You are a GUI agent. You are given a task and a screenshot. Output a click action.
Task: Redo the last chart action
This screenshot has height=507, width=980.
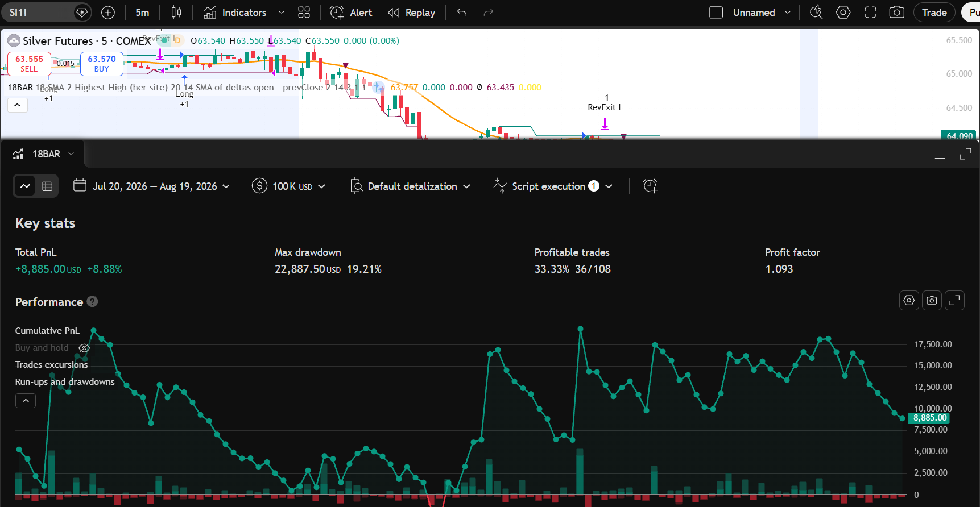(488, 12)
